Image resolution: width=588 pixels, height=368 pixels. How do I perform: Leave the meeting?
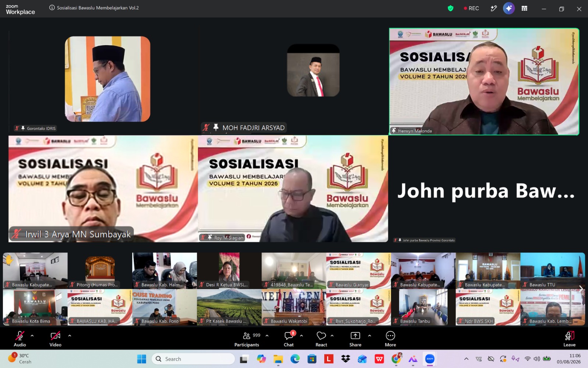pos(569,339)
